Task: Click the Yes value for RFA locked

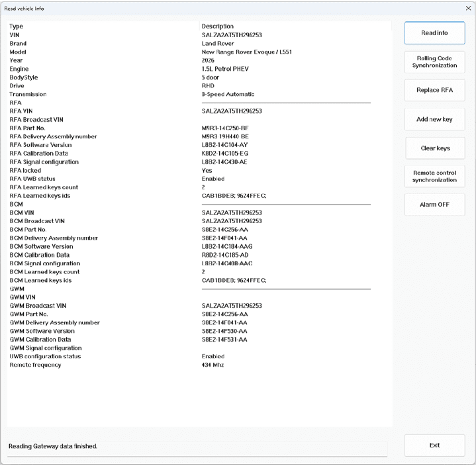Action: pyautogui.click(x=207, y=171)
